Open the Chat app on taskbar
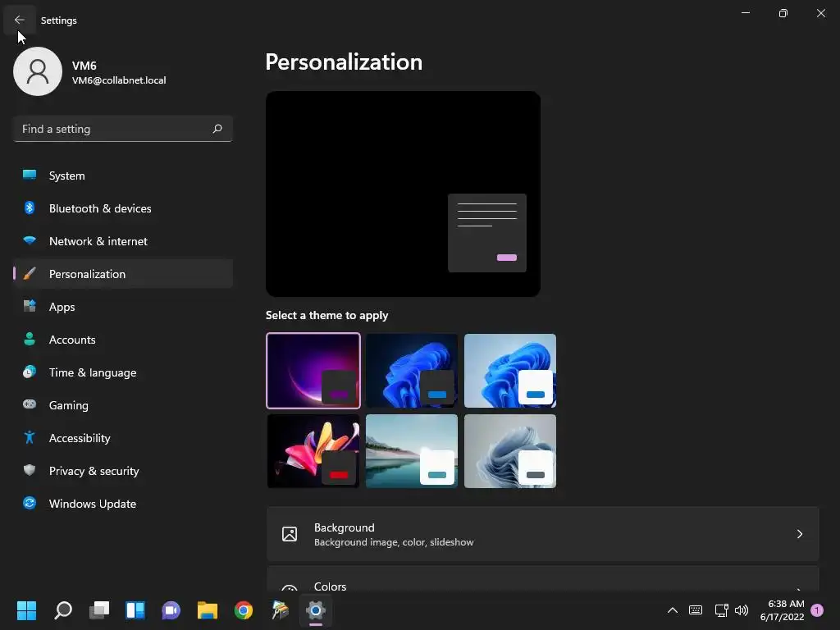The width and height of the screenshot is (840, 630). pyautogui.click(x=171, y=610)
